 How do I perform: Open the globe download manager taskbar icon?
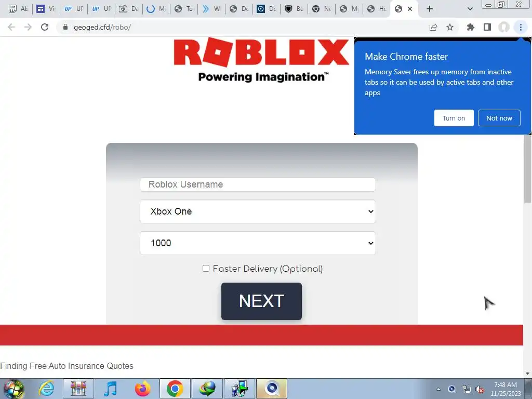207,389
